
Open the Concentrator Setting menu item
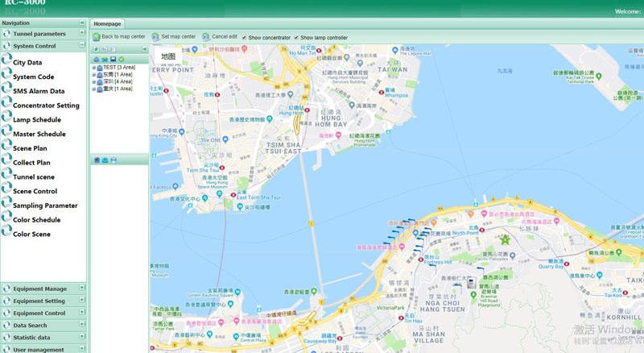[46, 106]
